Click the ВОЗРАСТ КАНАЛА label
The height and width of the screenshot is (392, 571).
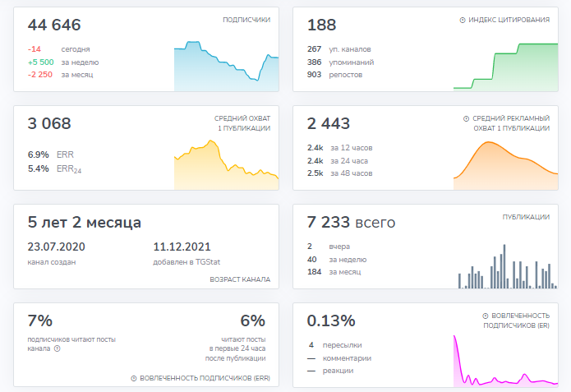click(240, 279)
